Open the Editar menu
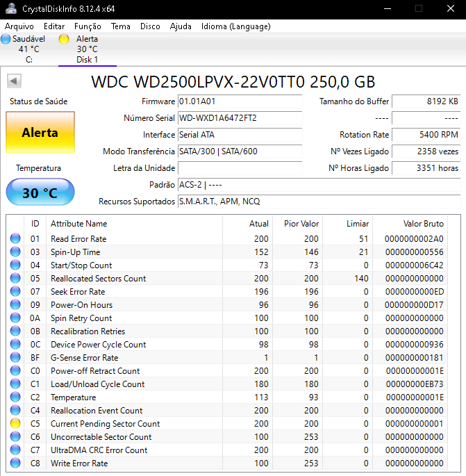The width and height of the screenshot is (466, 476). 54,26
